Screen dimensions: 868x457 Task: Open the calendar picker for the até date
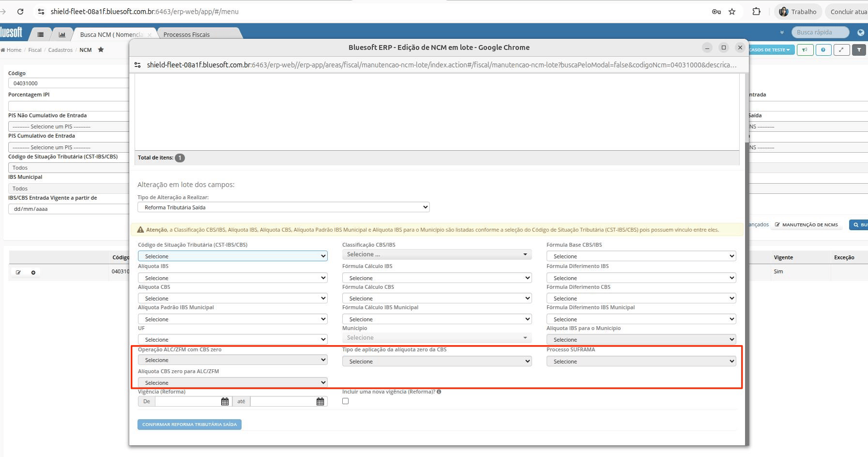[320, 401]
